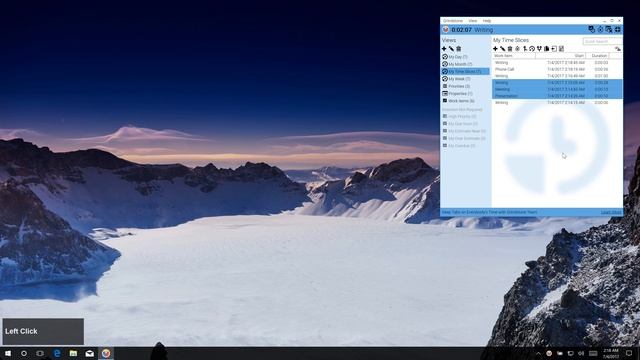Click the Learn more link in the status bar
The image size is (640, 360).
[x=611, y=212]
